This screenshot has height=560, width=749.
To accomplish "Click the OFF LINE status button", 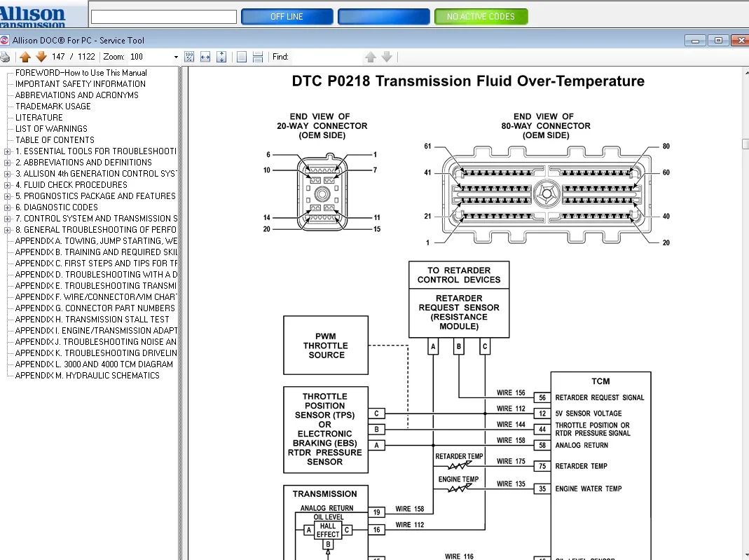I will click(287, 17).
